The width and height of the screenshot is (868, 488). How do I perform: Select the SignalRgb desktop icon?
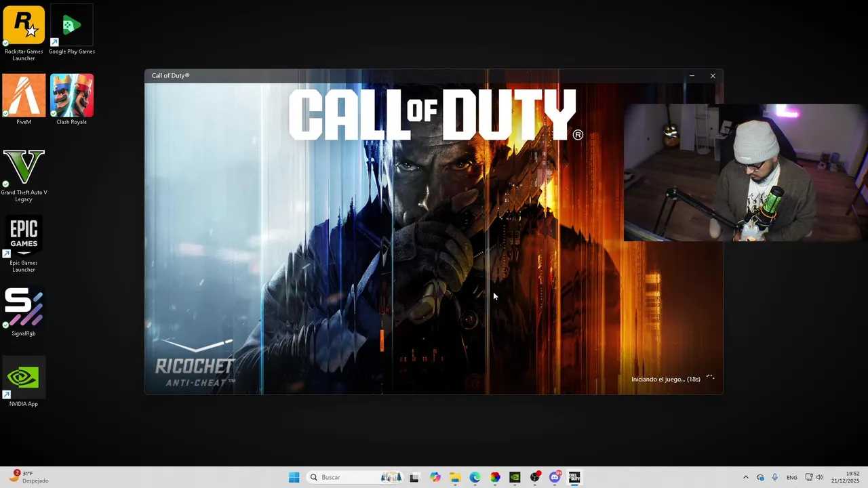click(24, 312)
